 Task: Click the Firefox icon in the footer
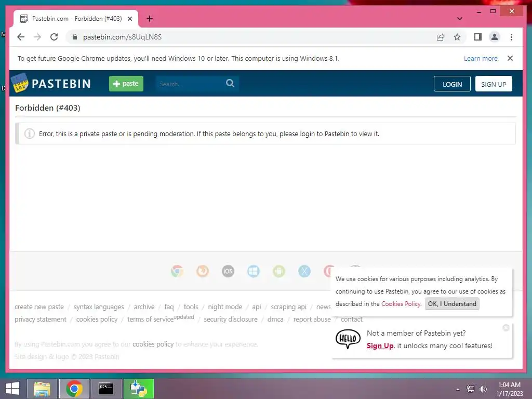point(203,271)
